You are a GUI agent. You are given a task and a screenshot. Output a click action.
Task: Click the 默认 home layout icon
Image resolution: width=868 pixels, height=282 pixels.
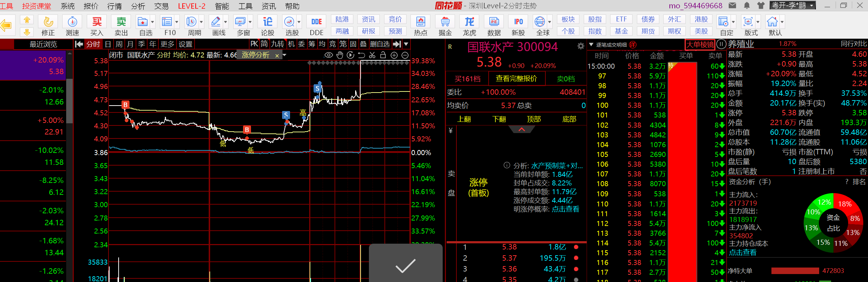(x=772, y=22)
